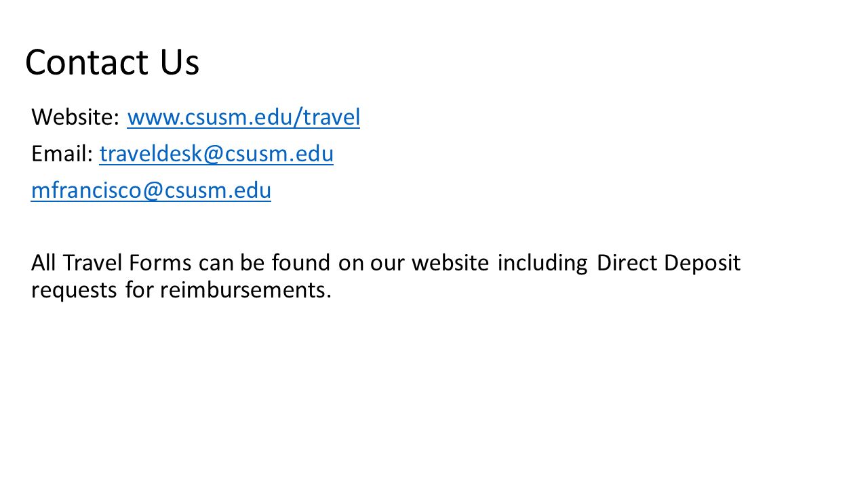Click the word "reimbursements" at paragraph end
The height and width of the screenshot is (488, 868).
point(247,289)
